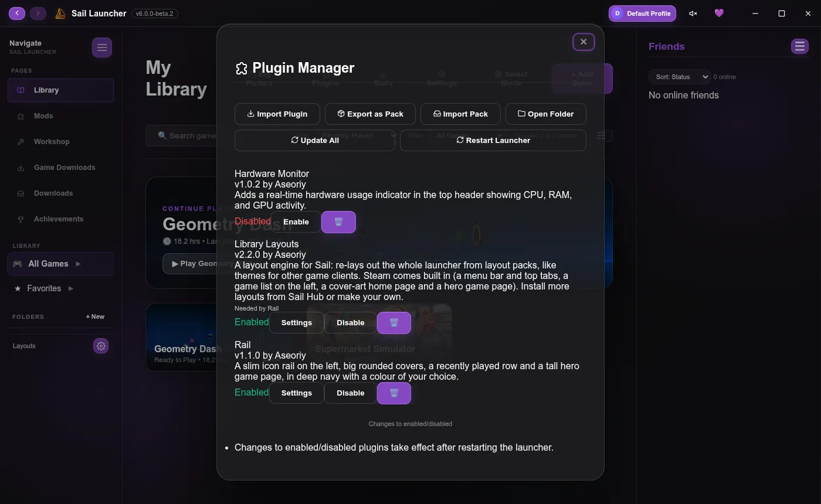
Task: Click the list view icon beside library filters
Action: pos(601,136)
